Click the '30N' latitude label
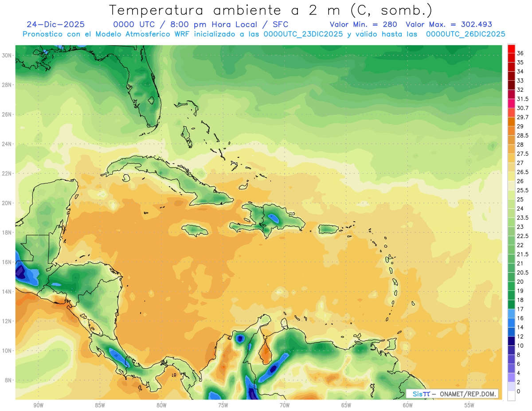The width and height of the screenshot is (532, 411). click(7, 55)
